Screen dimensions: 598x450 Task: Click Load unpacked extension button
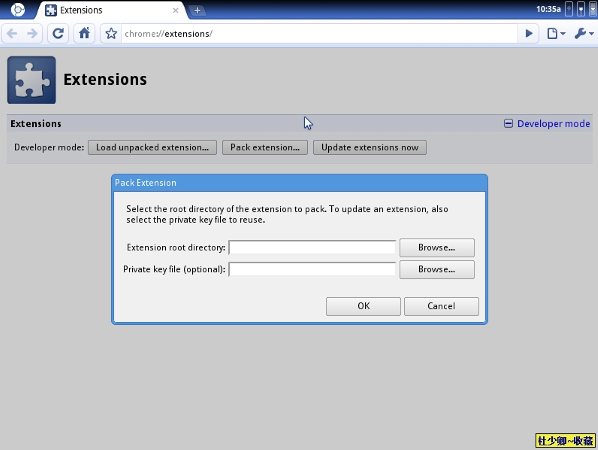(x=152, y=148)
